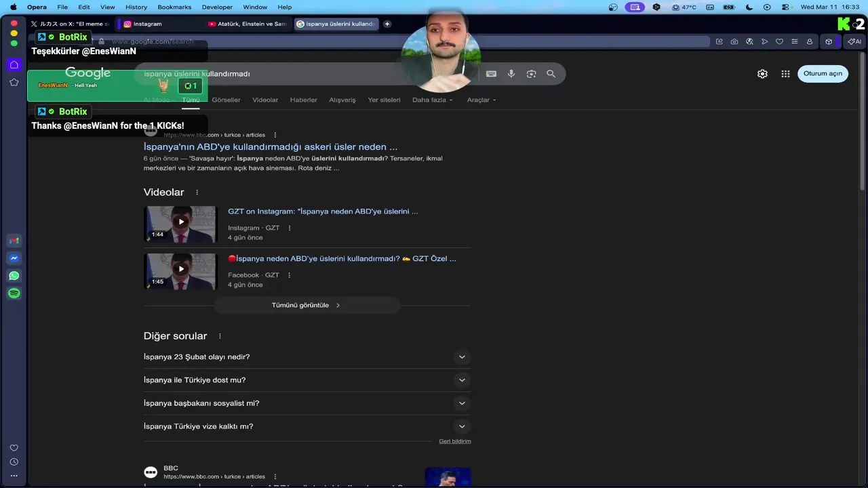Open WhatsApp in the Opera sidebar
This screenshot has height=488, width=868.
coord(14,276)
